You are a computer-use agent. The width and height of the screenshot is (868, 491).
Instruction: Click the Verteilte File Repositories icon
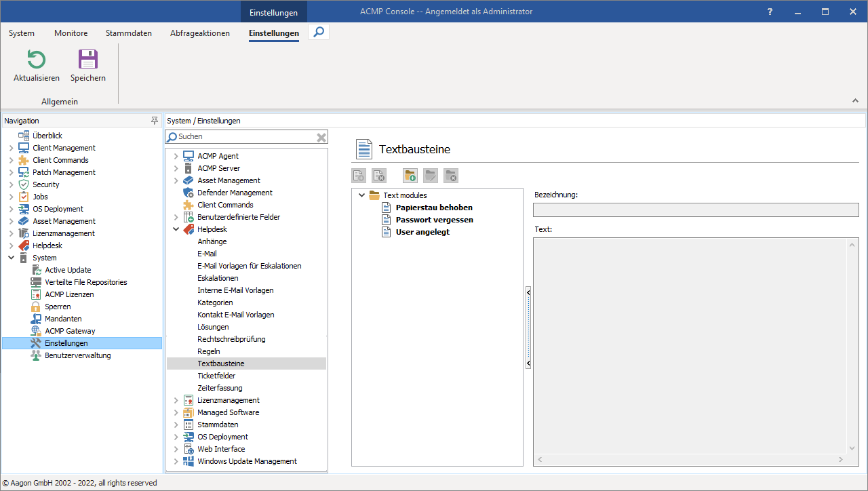click(36, 282)
